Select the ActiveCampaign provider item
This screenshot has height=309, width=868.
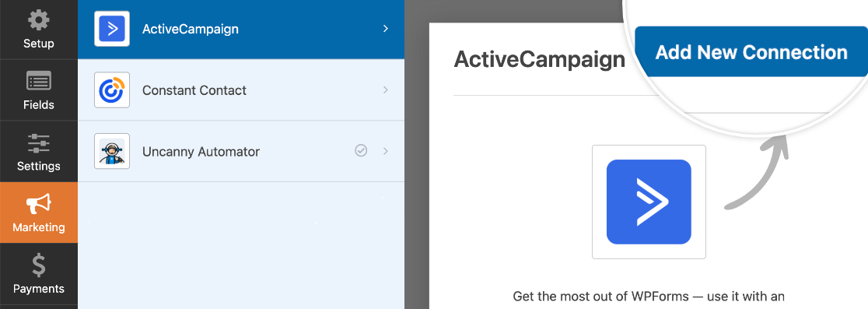(241, 30)
